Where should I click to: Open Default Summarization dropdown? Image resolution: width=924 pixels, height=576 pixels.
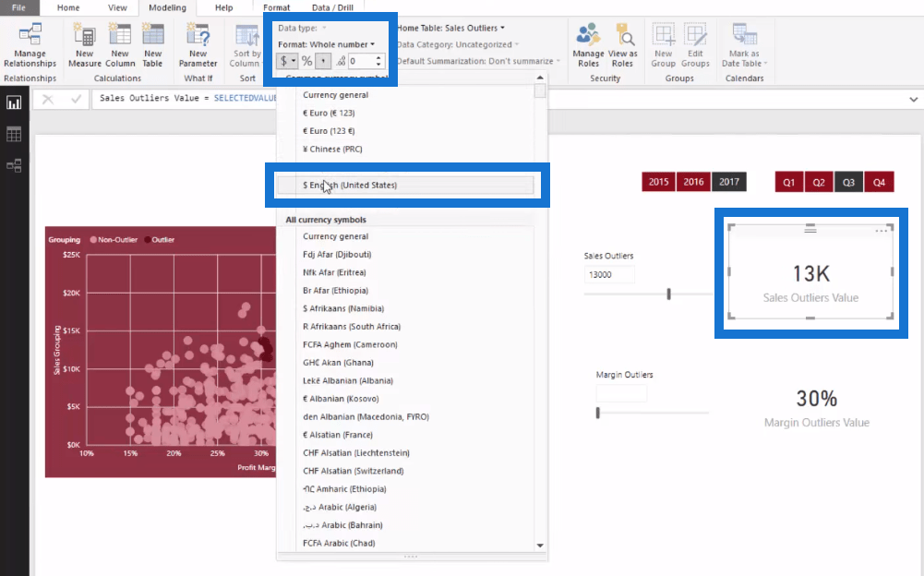(x=478, y=61)
